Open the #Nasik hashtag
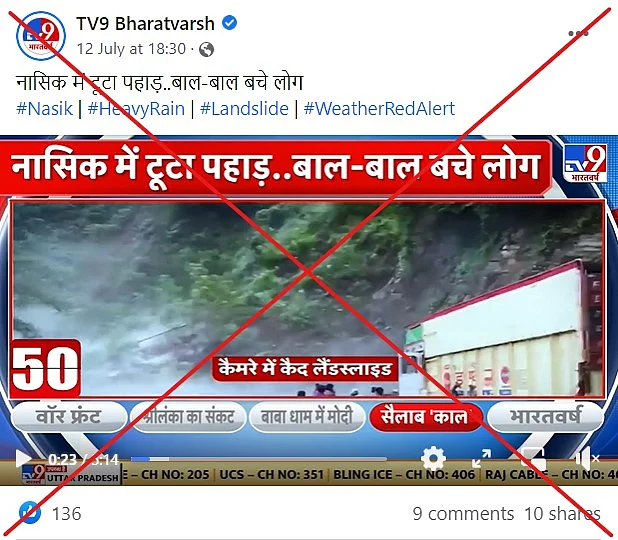This screenshot has height=540, width=618. coord(45,108)
